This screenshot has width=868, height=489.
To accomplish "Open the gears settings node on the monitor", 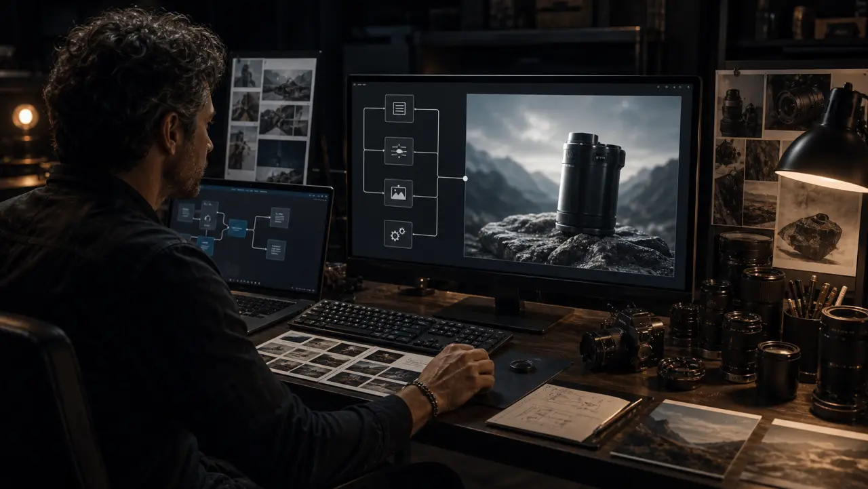I will tap(398, 234).
